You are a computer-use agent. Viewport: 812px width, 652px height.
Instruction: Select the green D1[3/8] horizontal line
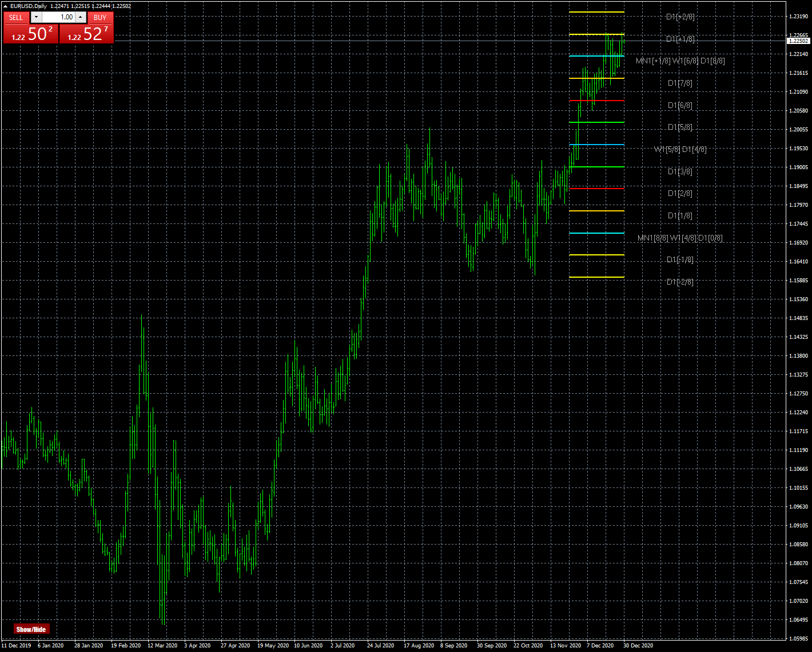596,167
